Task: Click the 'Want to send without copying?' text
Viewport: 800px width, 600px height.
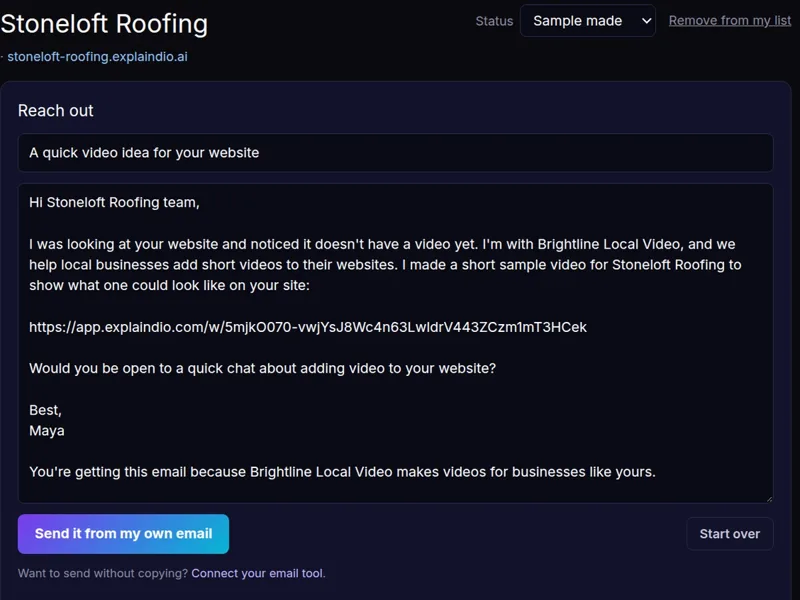Action: 103,573
